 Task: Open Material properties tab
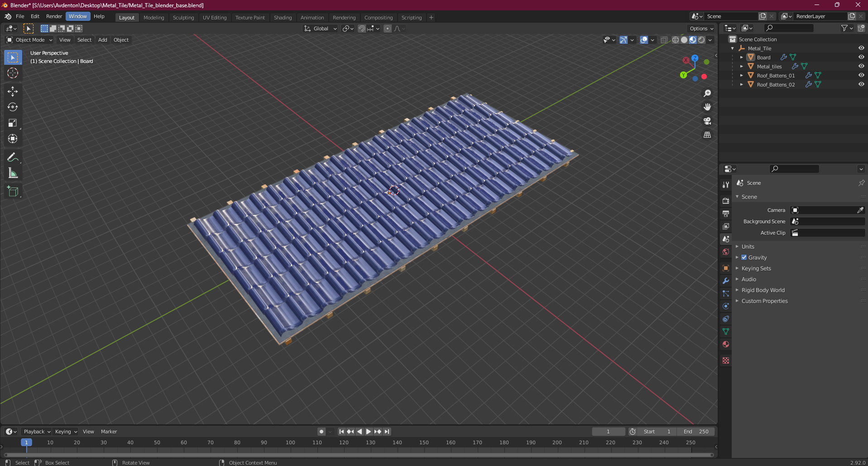pyautogui.click(x=726, y=344)
